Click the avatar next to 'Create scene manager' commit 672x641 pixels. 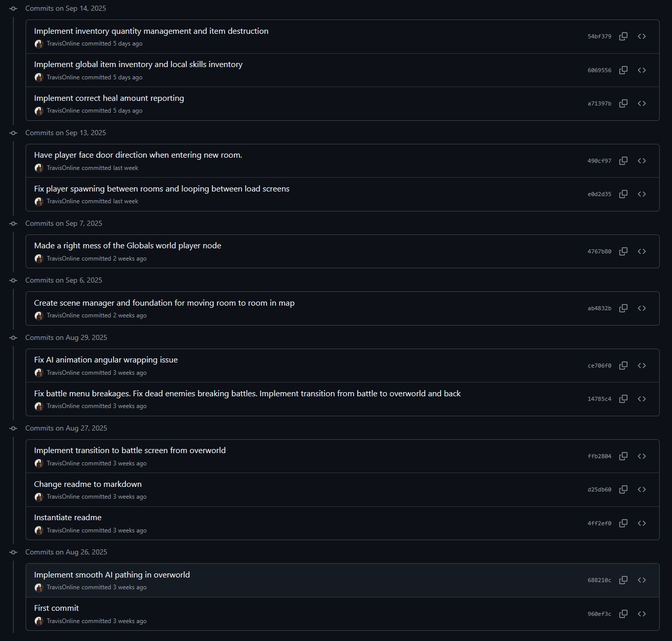(39, 316)
